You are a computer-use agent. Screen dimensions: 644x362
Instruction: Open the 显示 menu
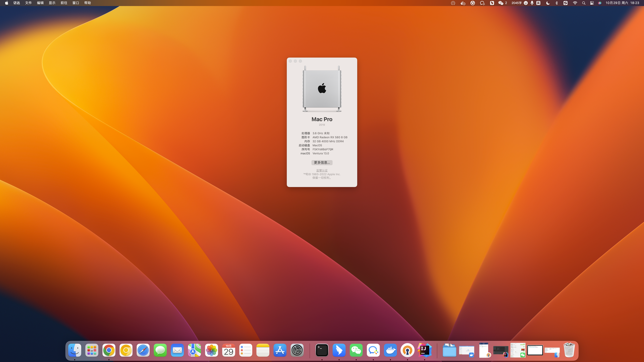click(52, 3)
